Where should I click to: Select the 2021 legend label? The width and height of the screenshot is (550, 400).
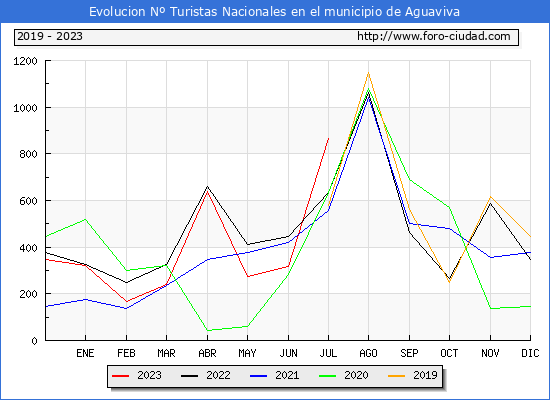click(287, 375)
